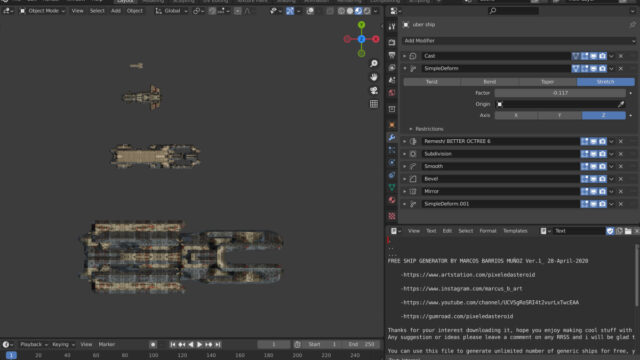Toggle Bevel modifier viewport visibility
Screen dimensions: 640x360
click(x=593, y=179)
